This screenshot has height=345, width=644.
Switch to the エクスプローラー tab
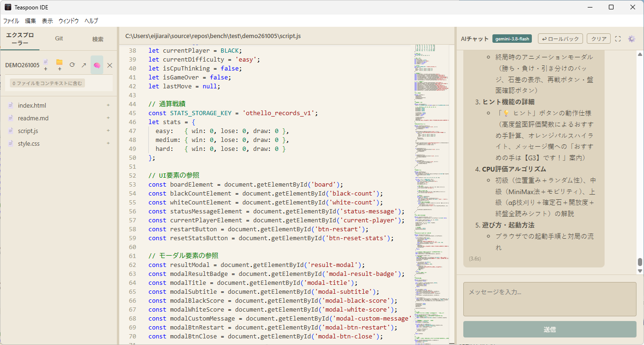[x=20, y=39]
